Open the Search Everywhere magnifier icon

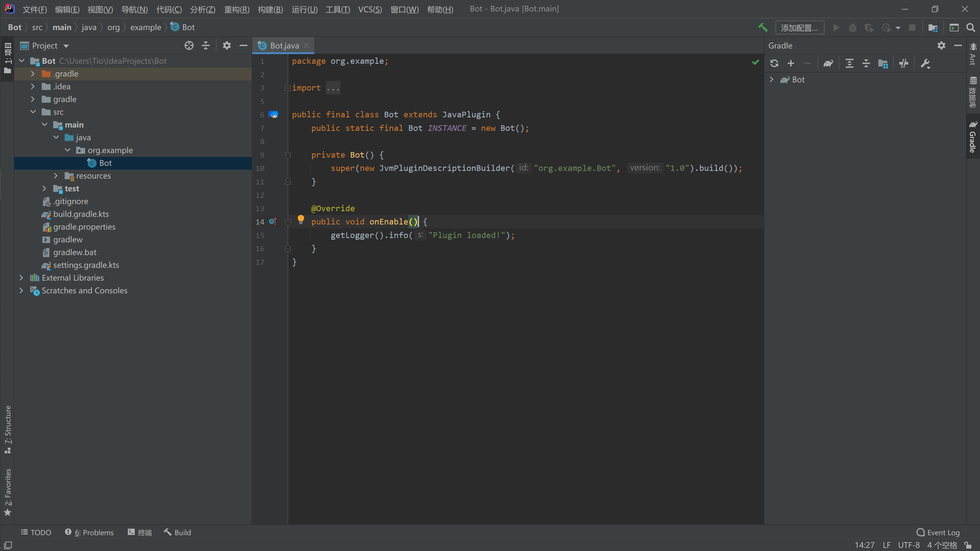click(971, 27)
